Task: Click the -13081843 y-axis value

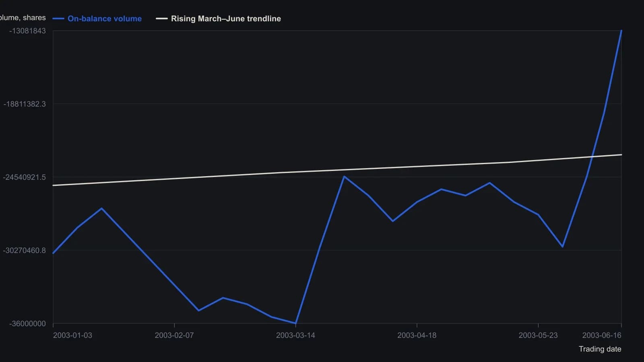Action: coord(27,31)
